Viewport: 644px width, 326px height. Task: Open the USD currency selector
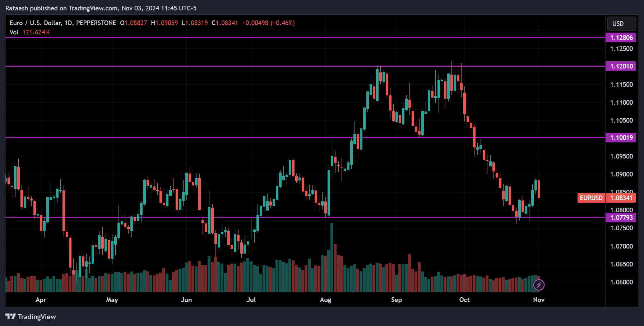click(x=621, y=24)
